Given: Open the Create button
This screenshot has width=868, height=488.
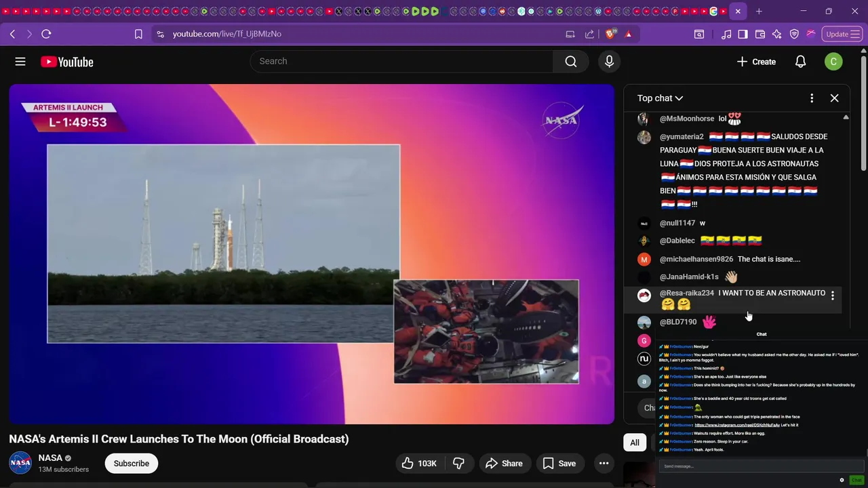Looking at the screenshot, I should click(756, 62).
